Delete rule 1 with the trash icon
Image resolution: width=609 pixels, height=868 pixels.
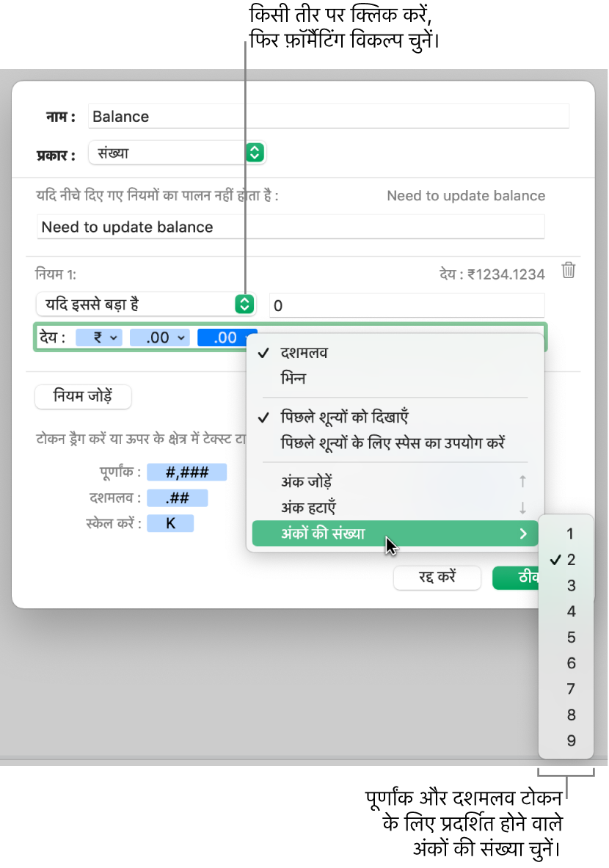(568, 271)
